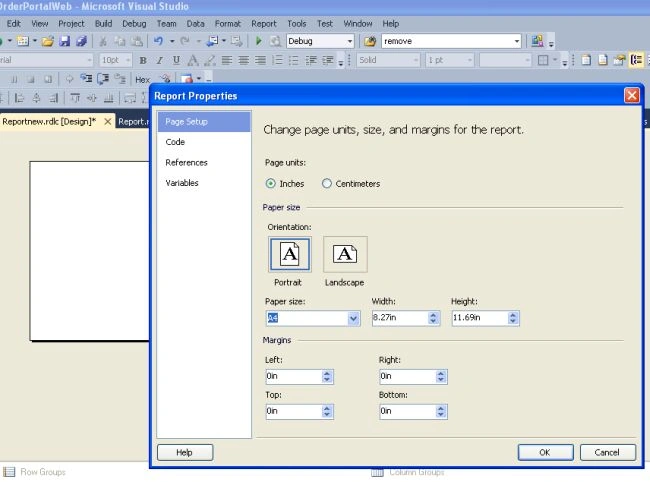Select the Variables page
This screenshot has width=650, height=482.
point(204,183)
